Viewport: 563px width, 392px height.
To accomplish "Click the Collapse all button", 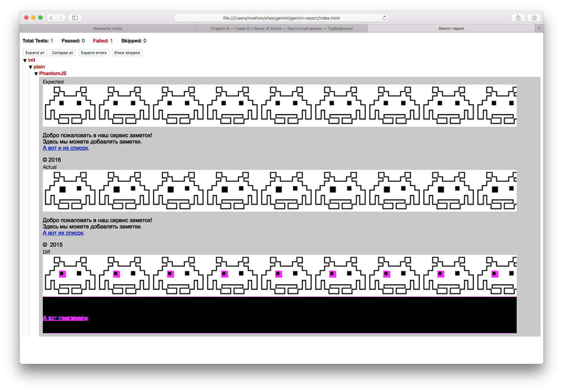I will click(x=63, y=53).
